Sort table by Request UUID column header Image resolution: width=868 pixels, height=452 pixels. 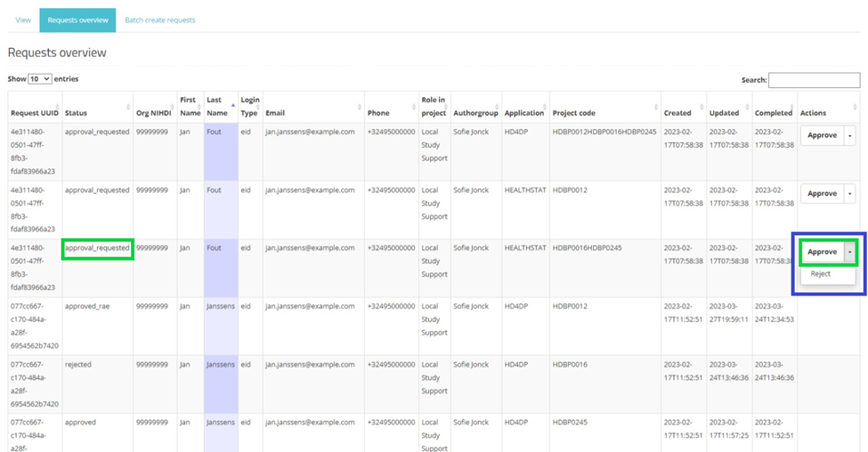pos(34,113)
